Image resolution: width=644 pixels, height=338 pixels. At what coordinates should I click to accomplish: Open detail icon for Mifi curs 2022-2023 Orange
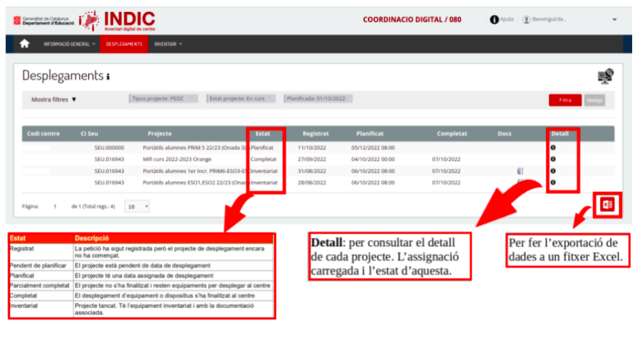(x=553, y=159)
